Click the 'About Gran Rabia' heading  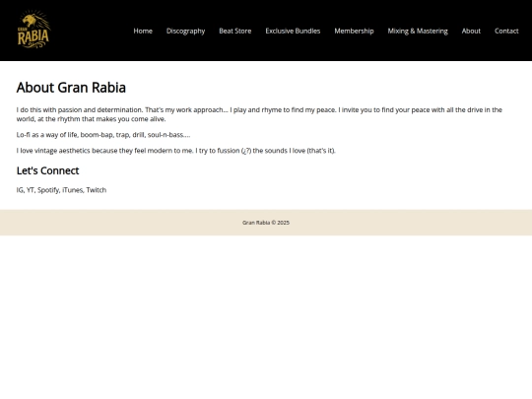pos(71,88)
